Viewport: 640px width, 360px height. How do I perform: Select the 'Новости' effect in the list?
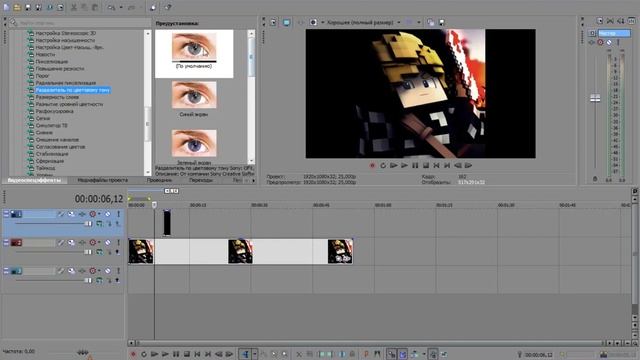45,54
